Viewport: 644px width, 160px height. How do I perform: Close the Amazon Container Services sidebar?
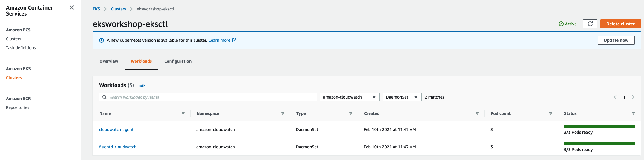click(x=72, y=7)
